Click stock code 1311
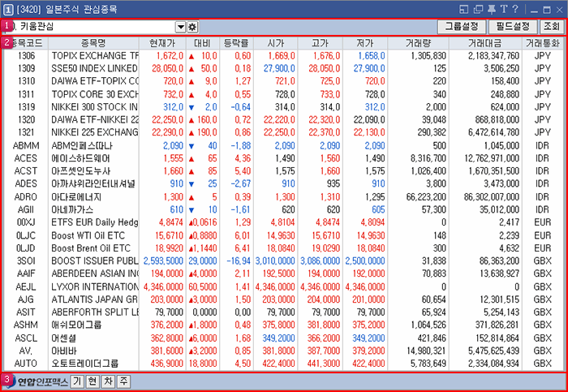This screenshot has width=568, height=392. [x=27, y=94]
